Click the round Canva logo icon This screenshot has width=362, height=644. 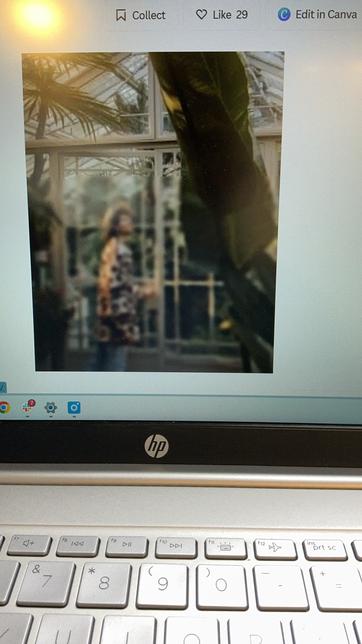pyautogui.click(x=284, y=15)
